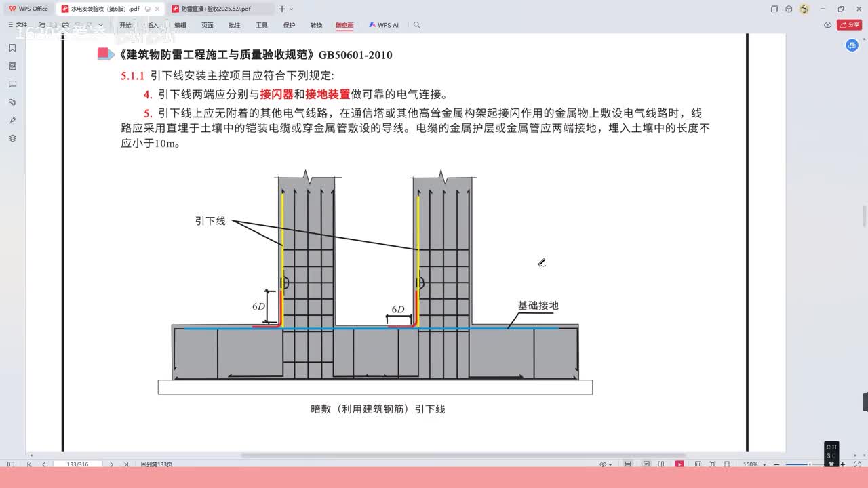Select two-page view mode
868x488 pixels.
coord(663,464)
